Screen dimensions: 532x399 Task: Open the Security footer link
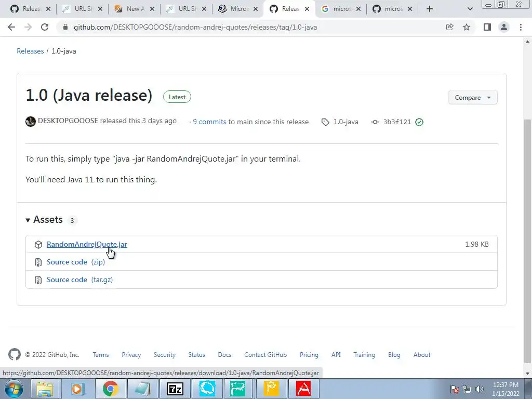pos(165,354)
